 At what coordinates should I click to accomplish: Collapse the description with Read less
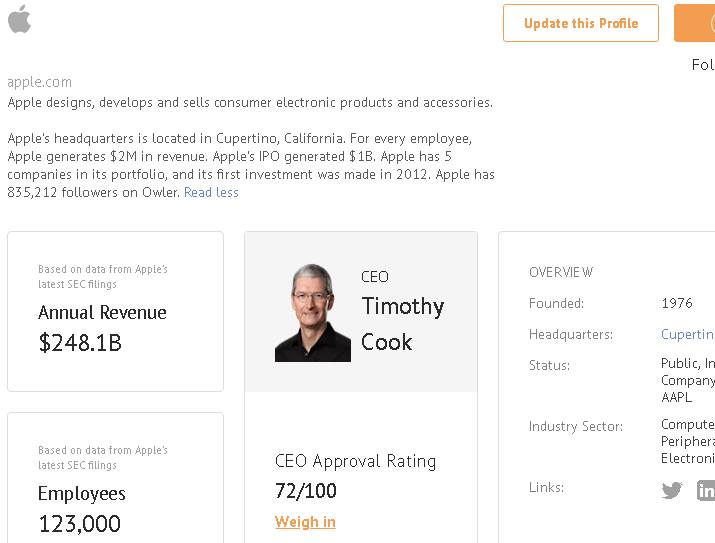pos(211,192)
